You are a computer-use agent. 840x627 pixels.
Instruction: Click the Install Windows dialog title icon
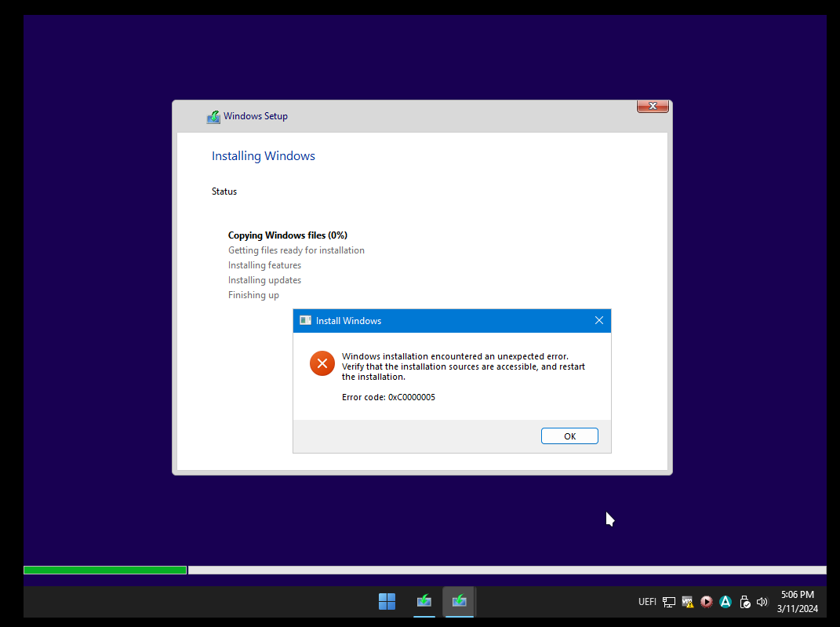pyautogui.click(x=305, y=320)
